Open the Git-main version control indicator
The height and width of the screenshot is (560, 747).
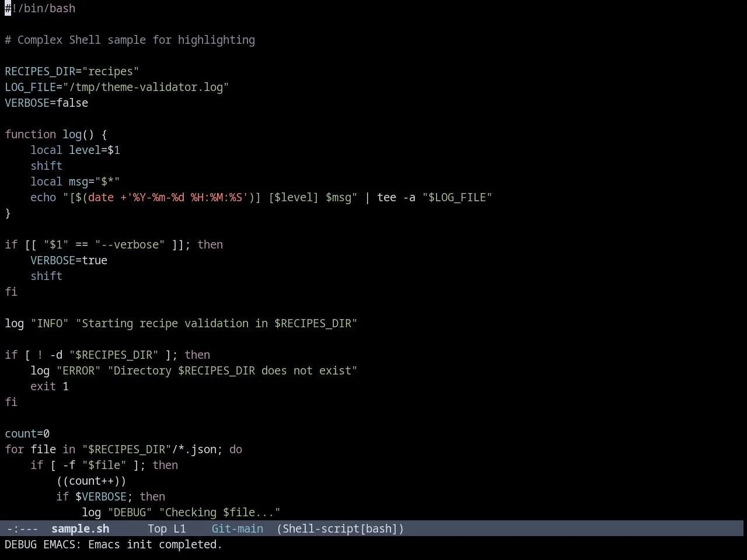coord(237,529)
